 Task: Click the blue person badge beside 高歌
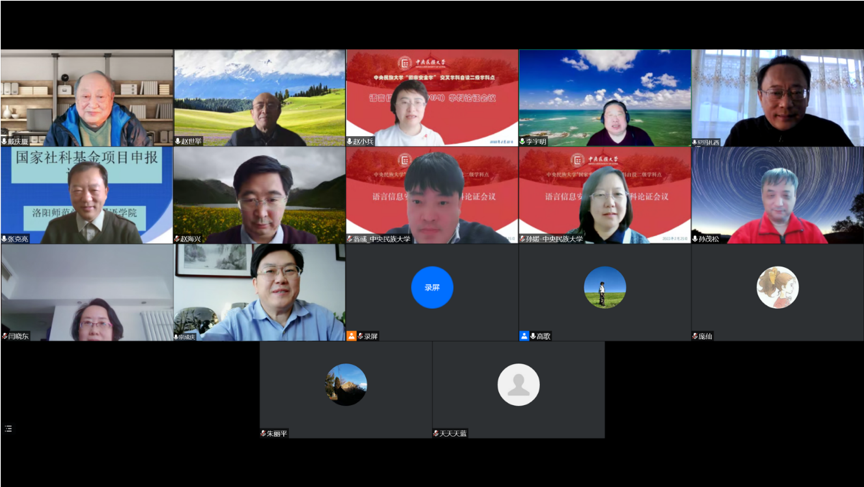(524, 336)
